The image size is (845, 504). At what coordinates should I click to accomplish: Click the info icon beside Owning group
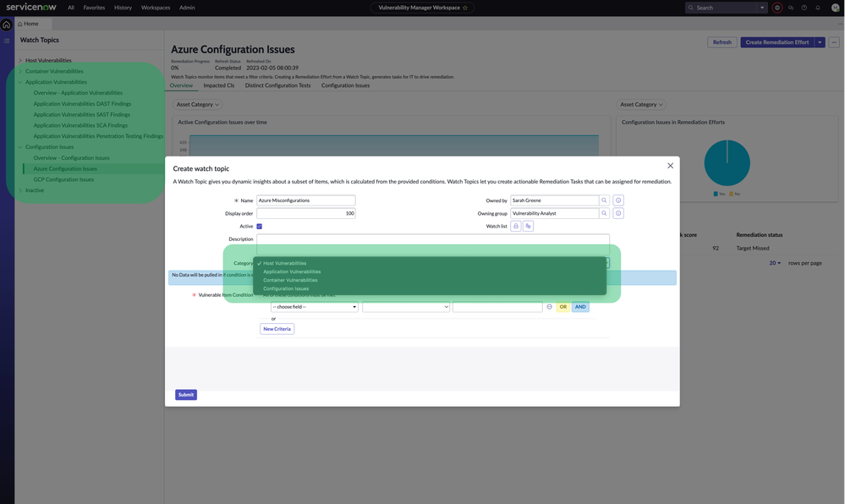[618, 213]
